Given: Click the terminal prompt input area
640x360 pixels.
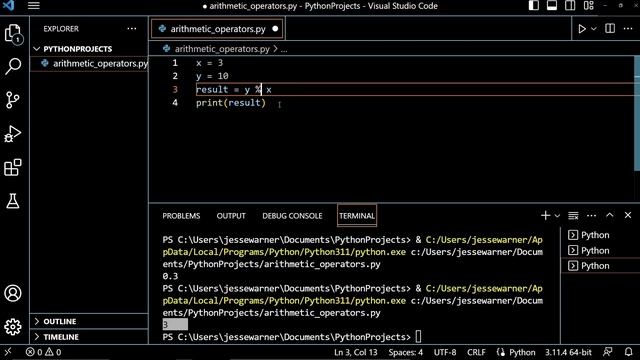Looking at the screenshot, I should coord(418,337).
